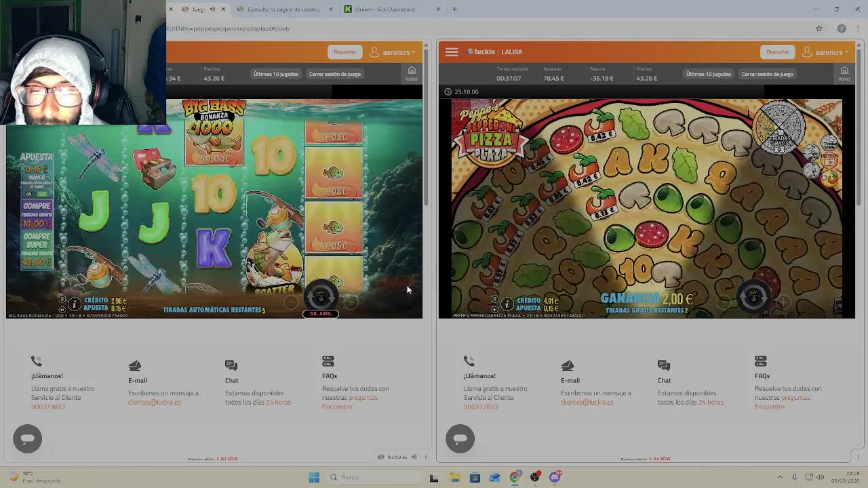Click E-mail icon in the left window

[x=135, y=366]
